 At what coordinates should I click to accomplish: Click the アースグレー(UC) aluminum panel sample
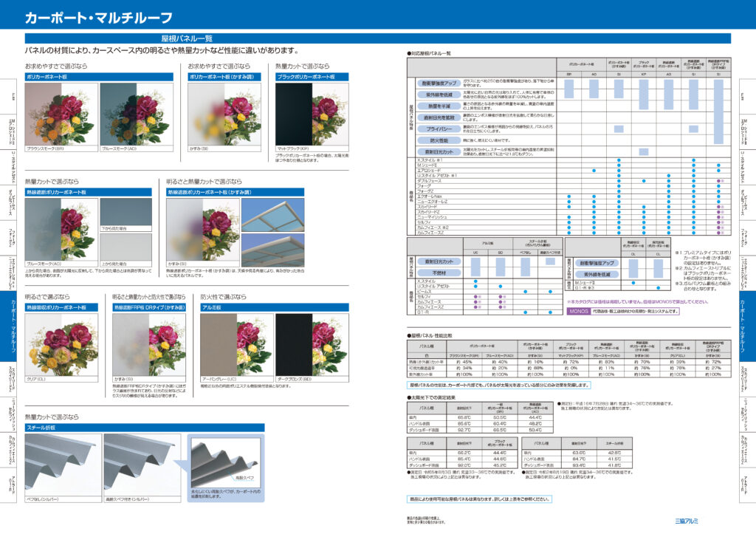237,344
